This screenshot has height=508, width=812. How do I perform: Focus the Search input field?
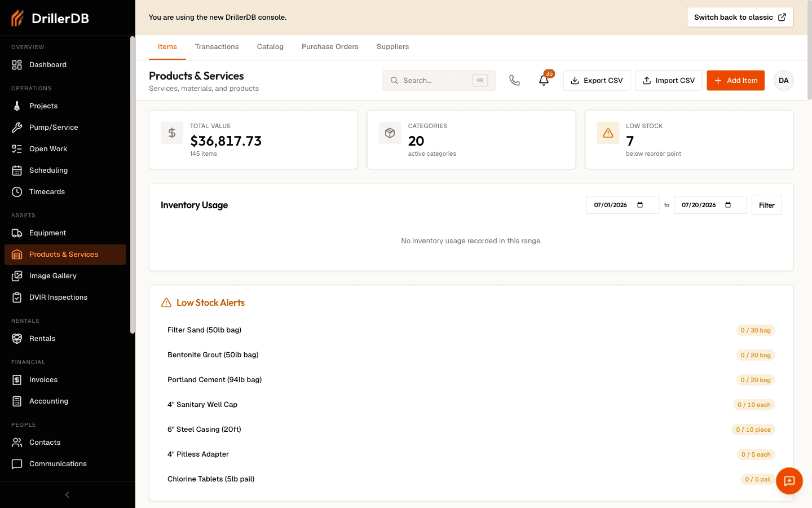[439, 81]
